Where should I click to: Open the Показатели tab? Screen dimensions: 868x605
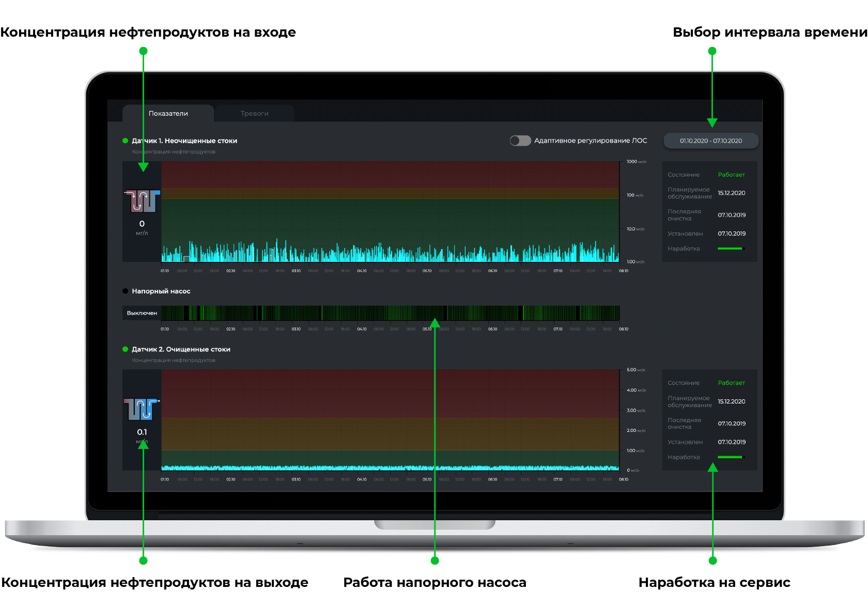pos(168,114)
